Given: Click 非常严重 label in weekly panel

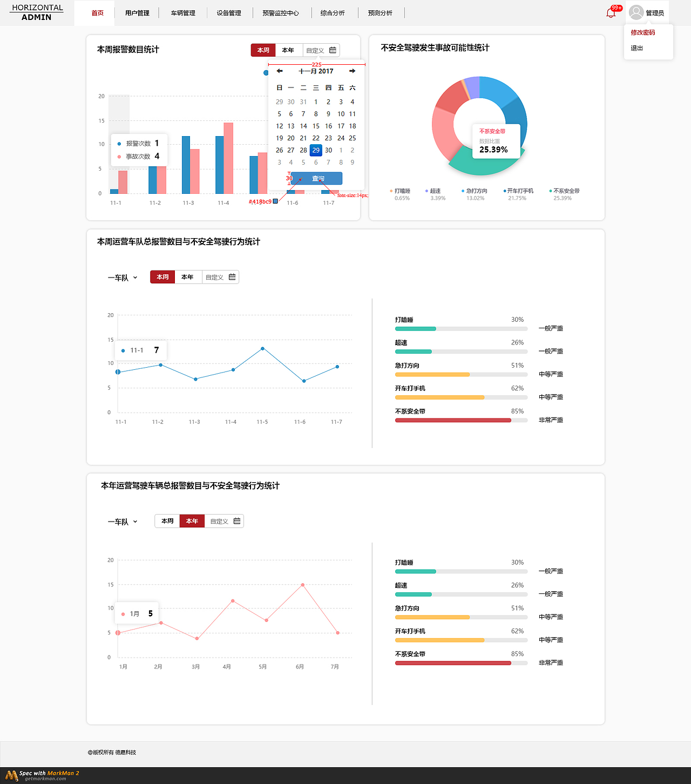Looking at the screenshot, I should coord(551,420).
